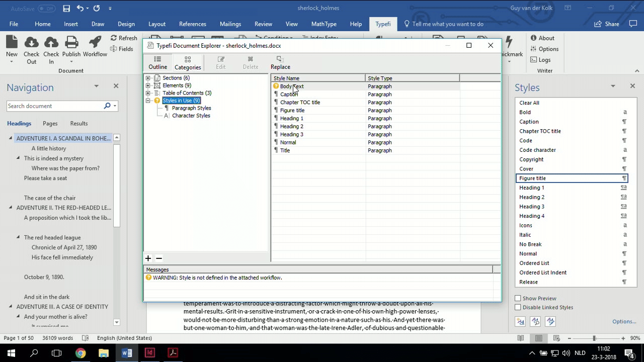The width and height of the screenshot is (644, 362).
Task: Expand the Sections (6) tree node
Action: click(148, 78)
